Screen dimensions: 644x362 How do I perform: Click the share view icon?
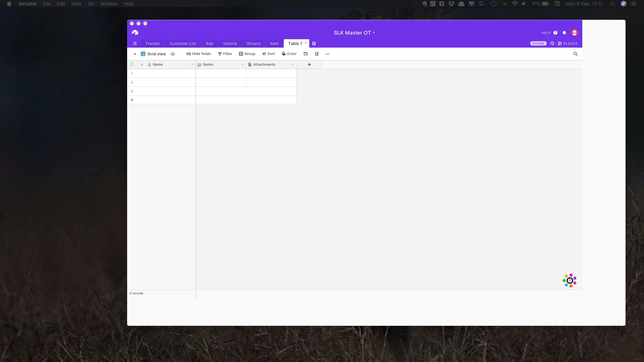tap(317, 54)
